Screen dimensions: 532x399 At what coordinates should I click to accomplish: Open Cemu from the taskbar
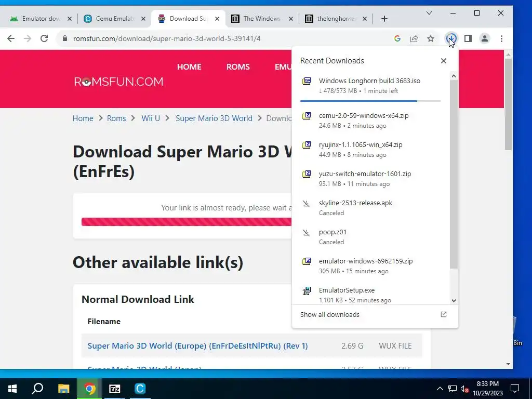(x=140, y=389)
